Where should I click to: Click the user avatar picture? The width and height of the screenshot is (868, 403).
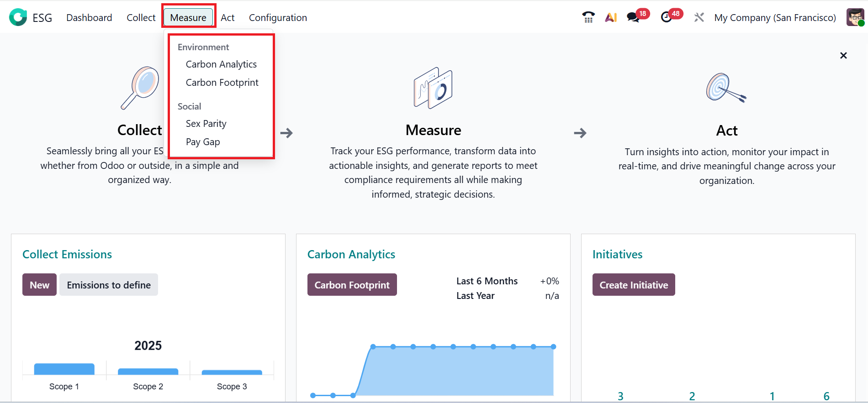[x=855, y=17]
